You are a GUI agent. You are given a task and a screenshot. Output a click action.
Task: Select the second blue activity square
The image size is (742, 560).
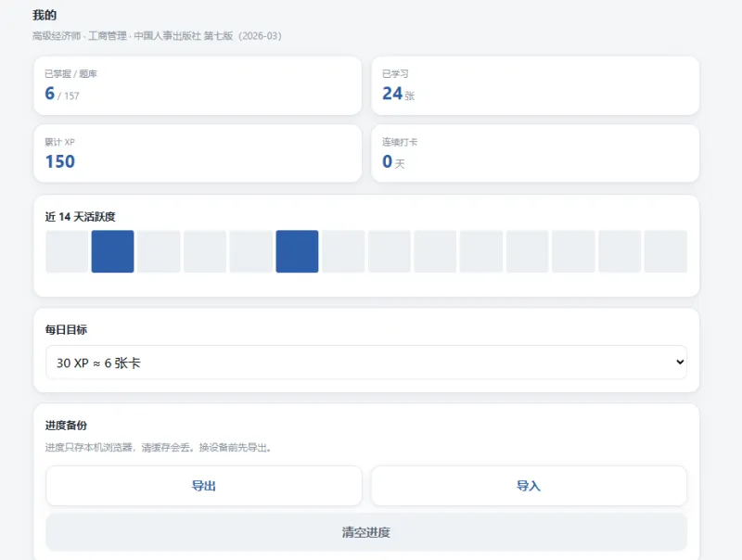point(297,251)
